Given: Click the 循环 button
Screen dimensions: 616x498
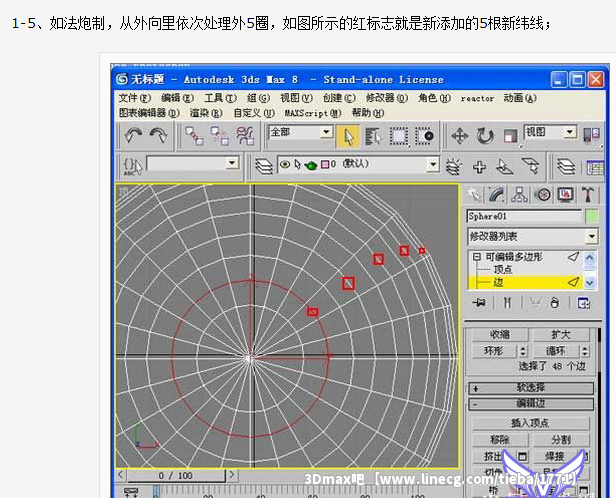Looking at the screenshot, I should [x=555, y=350].
